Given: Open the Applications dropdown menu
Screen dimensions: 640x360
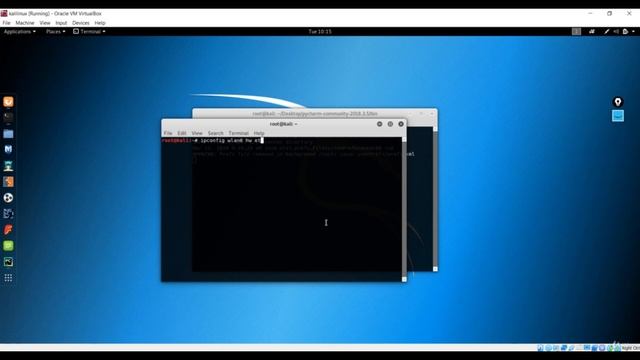Looking at the screenshot, I should click(20, 31).
